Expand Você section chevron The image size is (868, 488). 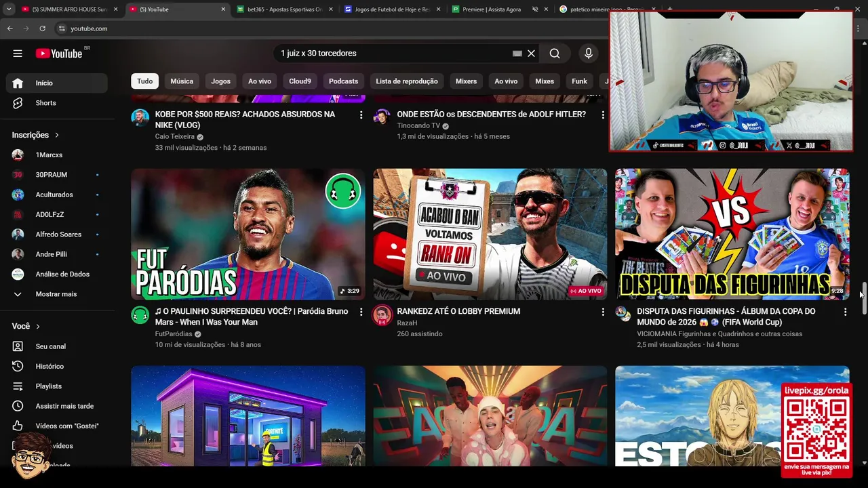click(x=38, y=327)
